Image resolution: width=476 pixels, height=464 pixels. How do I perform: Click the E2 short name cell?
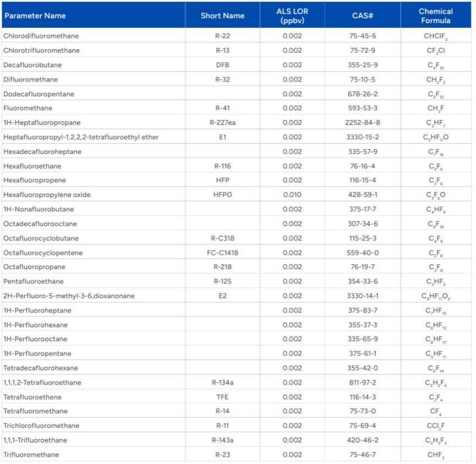click(x=222, y=296)
